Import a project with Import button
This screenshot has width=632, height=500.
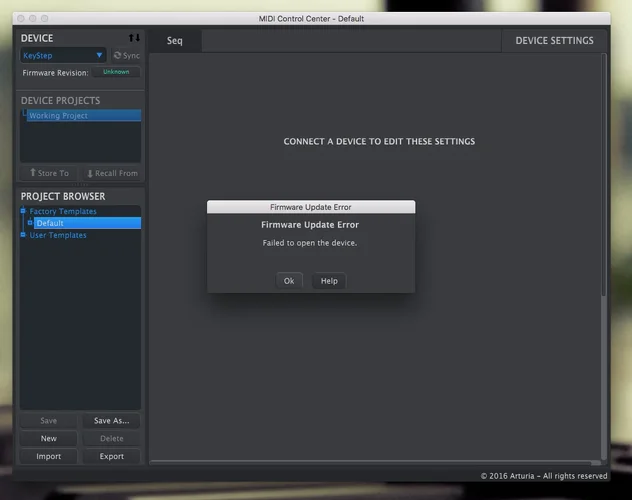tap(48, 456)
